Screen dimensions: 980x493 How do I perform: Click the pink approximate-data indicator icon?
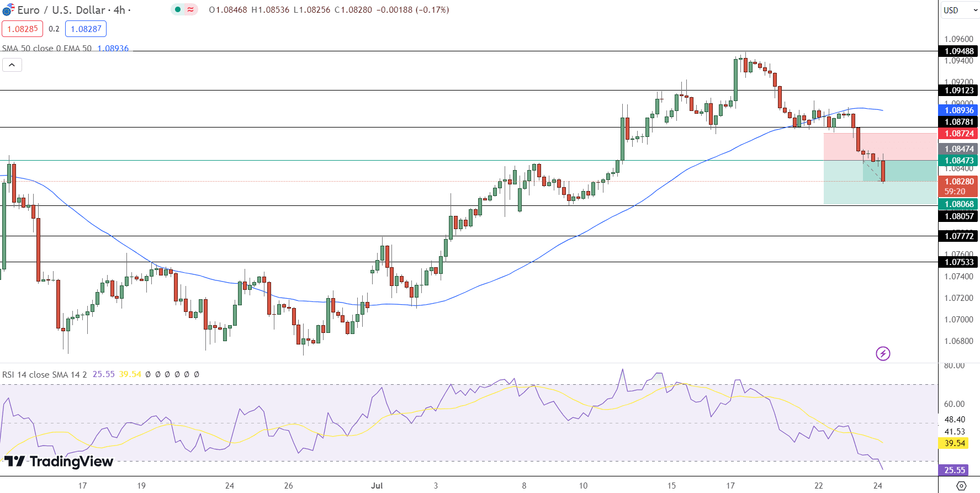pyautogui.click(x=190, y=9)
